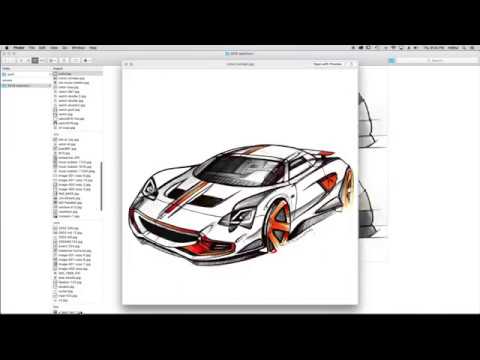Click the file list scrollbar
The height and width of the screenshot is (360, 480).
(101, 186)
